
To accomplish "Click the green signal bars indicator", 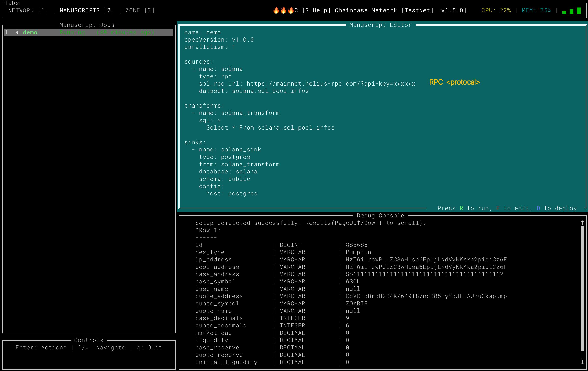I will (x=571, y=11).
